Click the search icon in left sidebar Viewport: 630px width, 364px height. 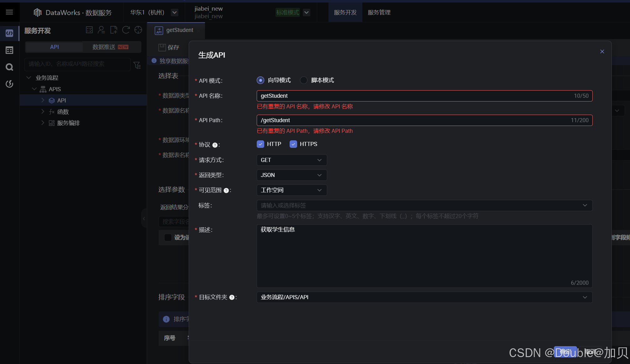[9, 67]
